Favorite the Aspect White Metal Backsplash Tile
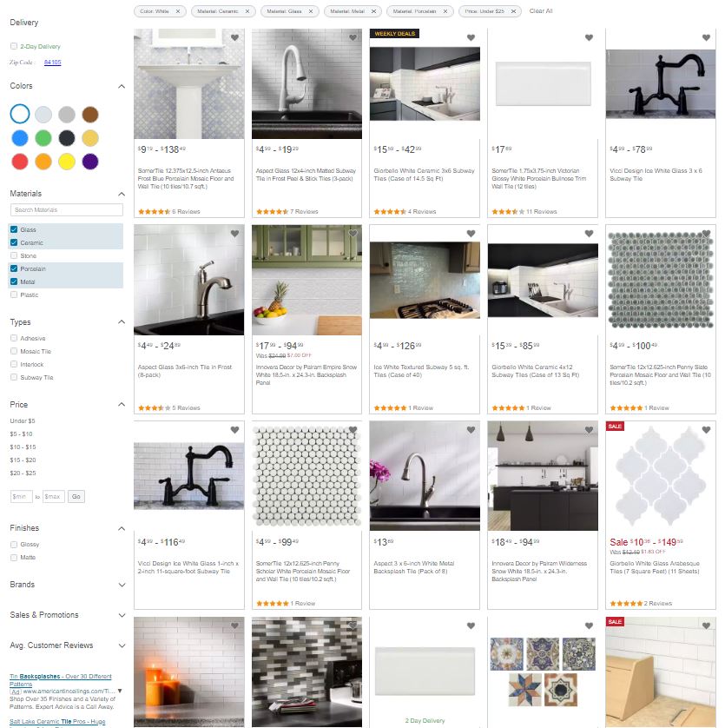The height and width of the screenshot is (728, 725). click(x=471, y=430)
